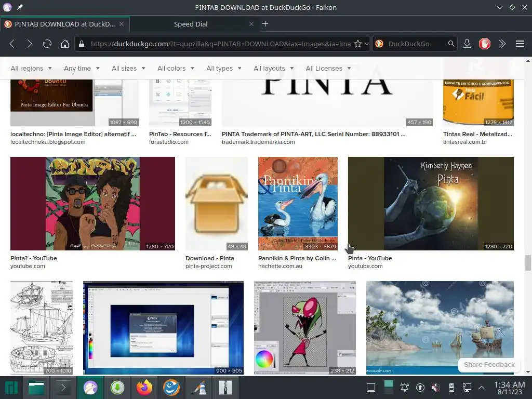
Task: Click the DuckDuckGo search engine icon
Action: point(379,44)
